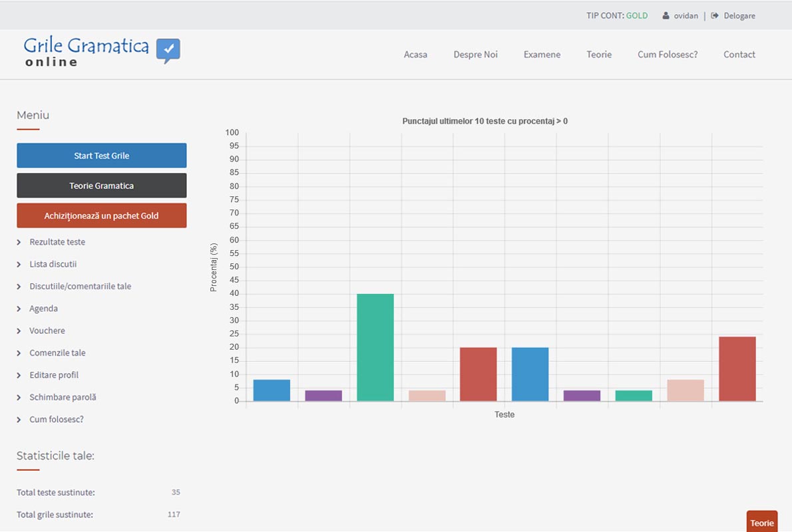Viewport: 792px width, 532px height.
Task: Expand the Rezultate teste chevron arrow
Action: (19, 242)
